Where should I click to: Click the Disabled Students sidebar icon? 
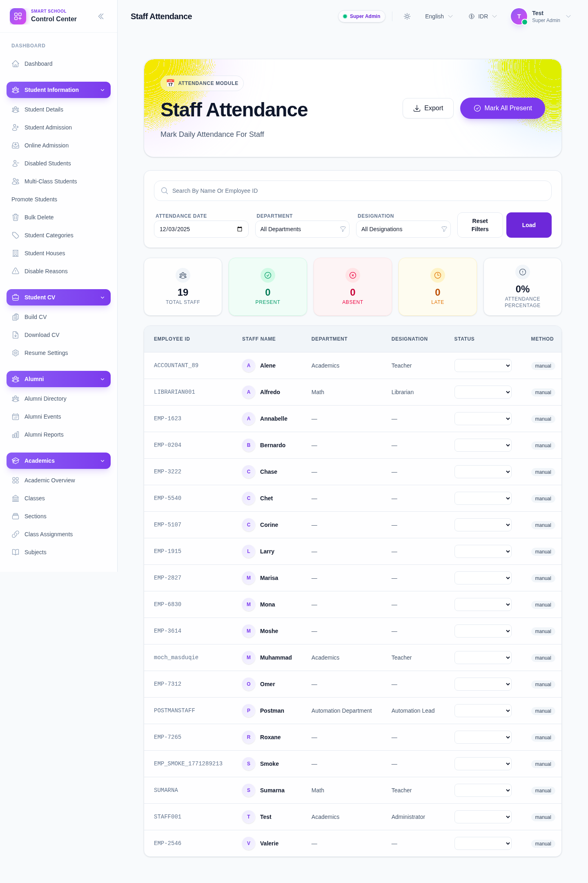pos(16,163)
